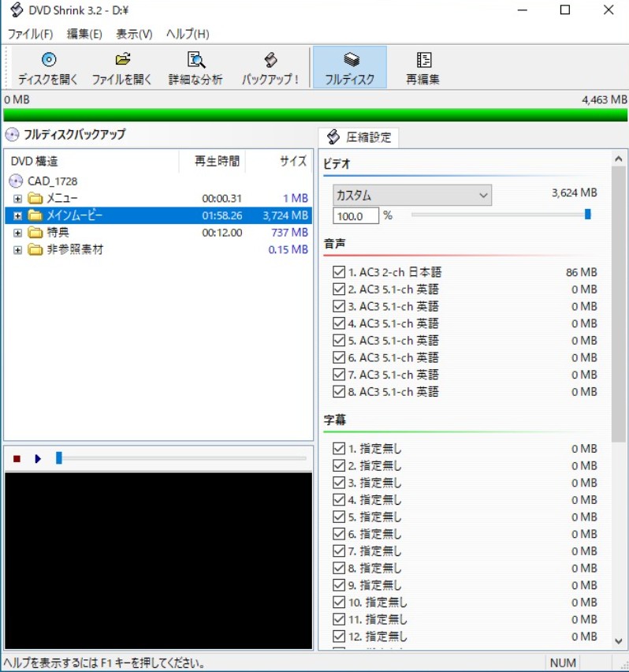Click scroll-up arrow in compression panel

[x=618, y=159]
